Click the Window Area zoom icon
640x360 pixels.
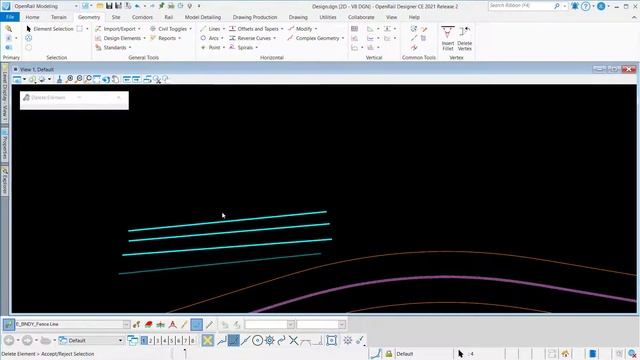(88, 79)
